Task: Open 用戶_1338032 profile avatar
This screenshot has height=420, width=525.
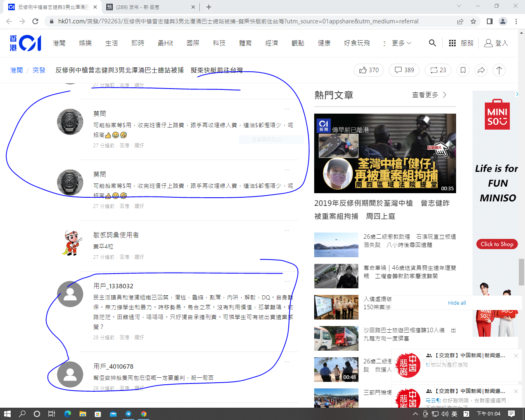Action: [70, 294]
